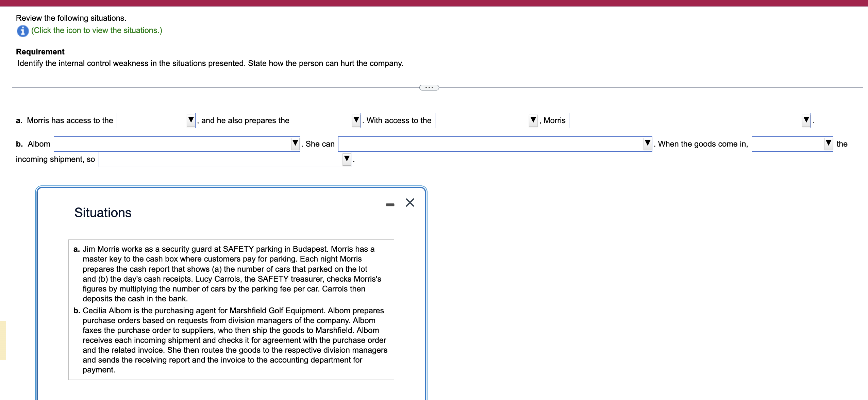Open dropdown after 'When the goods come in,'
This screenshot has height=400, width=868.
(x=792, y=144)
